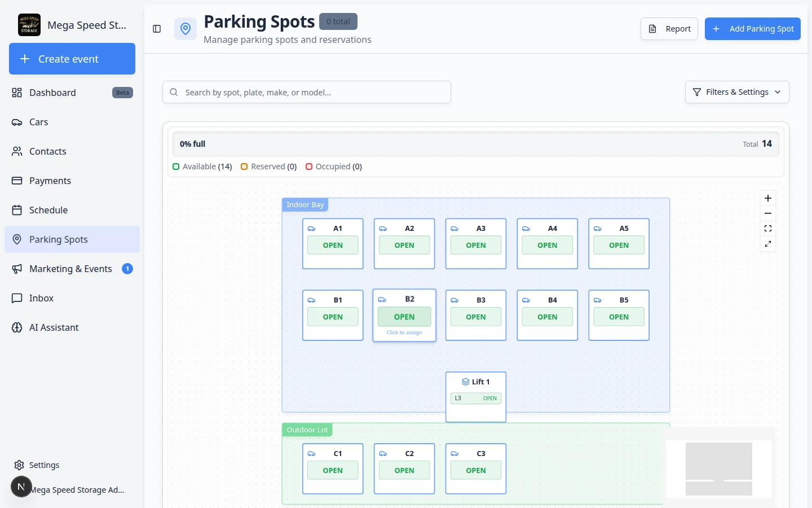Screen dimensions: 812x508
Task: Open the Schedule section
Action: coord(72,210)
